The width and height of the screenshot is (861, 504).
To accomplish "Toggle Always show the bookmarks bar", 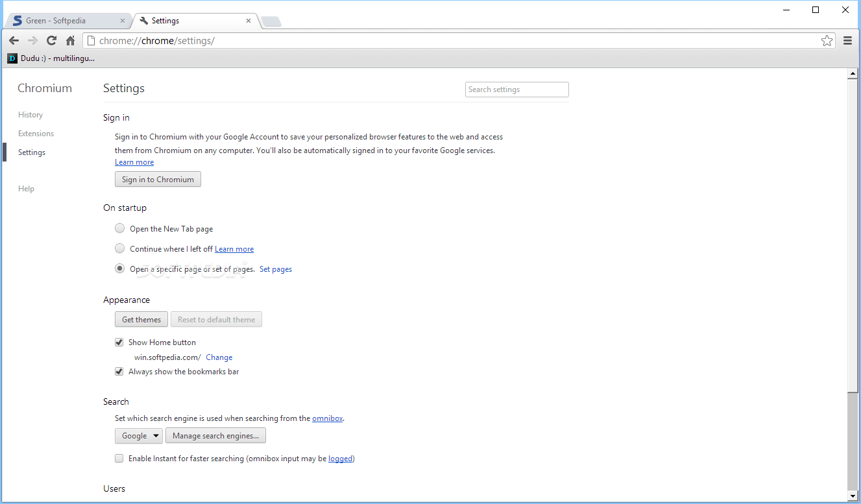I will click(119, 372).
